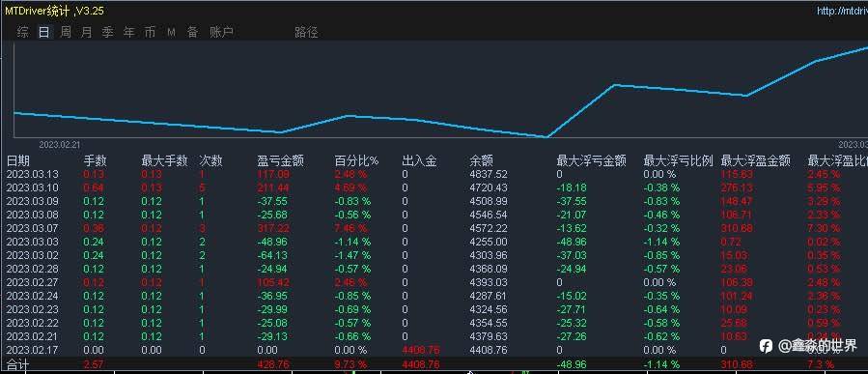
Task: Click percentage value 7.46 %
Action: point(350,228)
